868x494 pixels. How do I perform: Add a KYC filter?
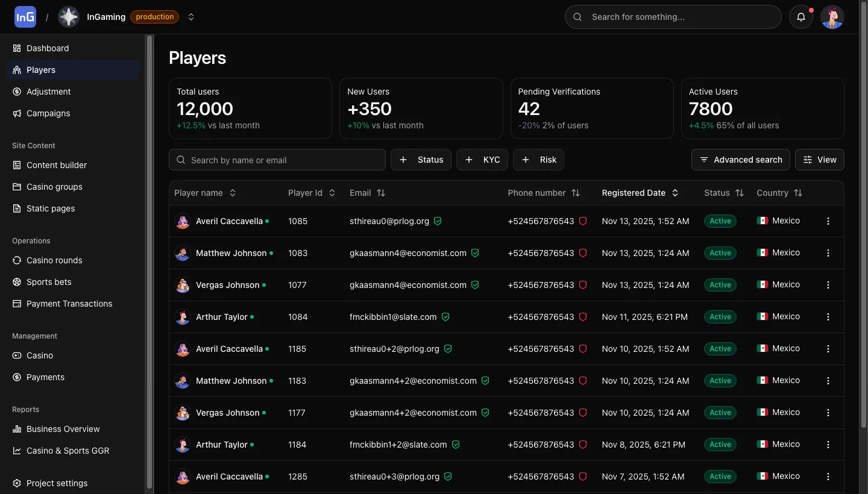click(x=482, y=160)
